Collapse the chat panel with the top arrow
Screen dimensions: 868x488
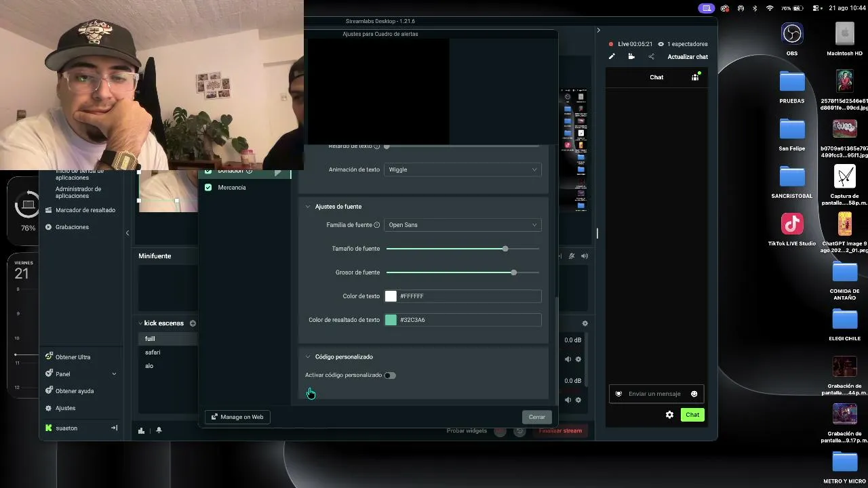[x=598, y=30]
